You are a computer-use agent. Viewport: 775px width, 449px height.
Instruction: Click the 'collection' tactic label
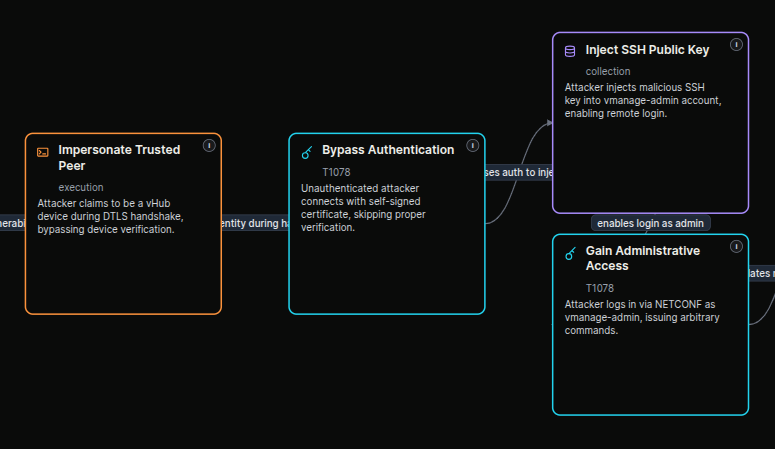pos(608,71)
